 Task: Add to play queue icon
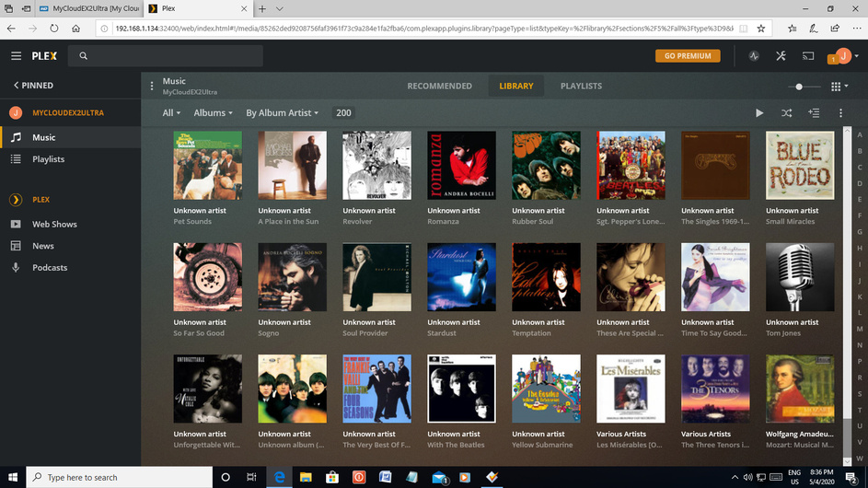813,113
